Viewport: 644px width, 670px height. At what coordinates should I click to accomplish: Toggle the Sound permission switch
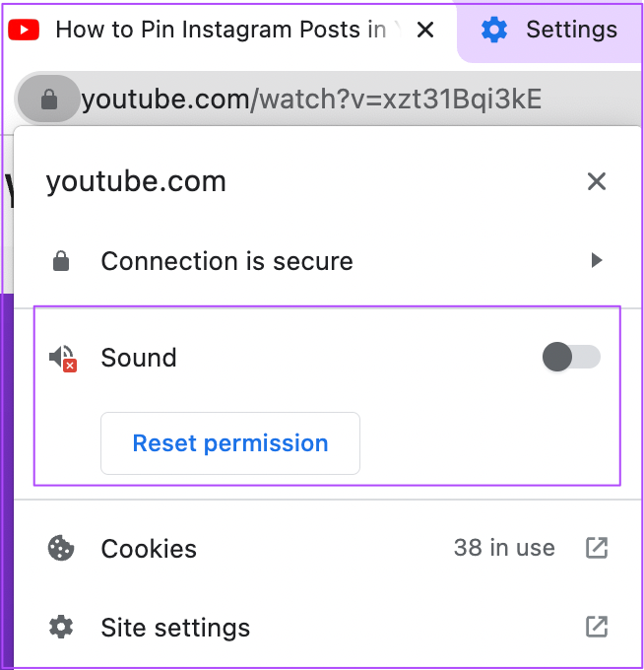[x=571, y=357]
